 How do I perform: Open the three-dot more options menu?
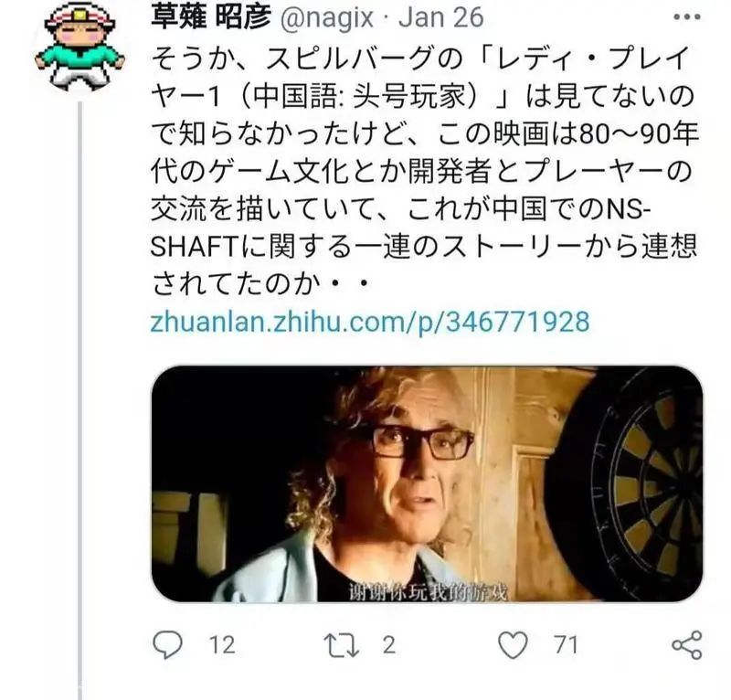pyautogui.click(x=687, y=16)
